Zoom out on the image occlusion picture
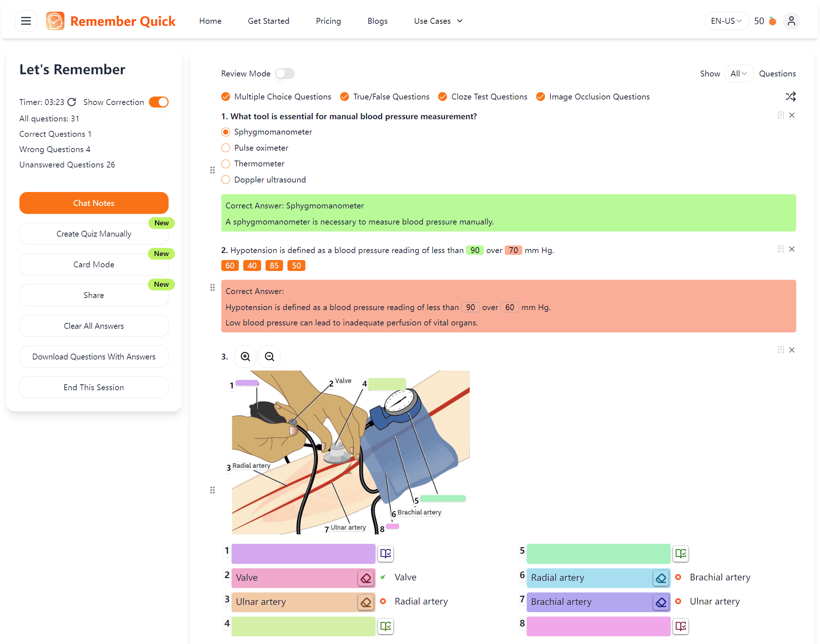Image resolution: width=820 pixels, height=644 pixels. pyautogui.click(x=269, y=356)
